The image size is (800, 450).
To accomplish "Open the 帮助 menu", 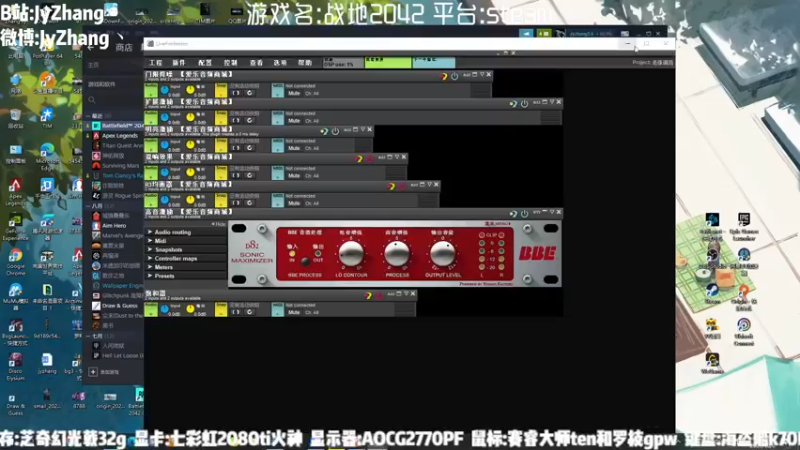I will point(305,63).
